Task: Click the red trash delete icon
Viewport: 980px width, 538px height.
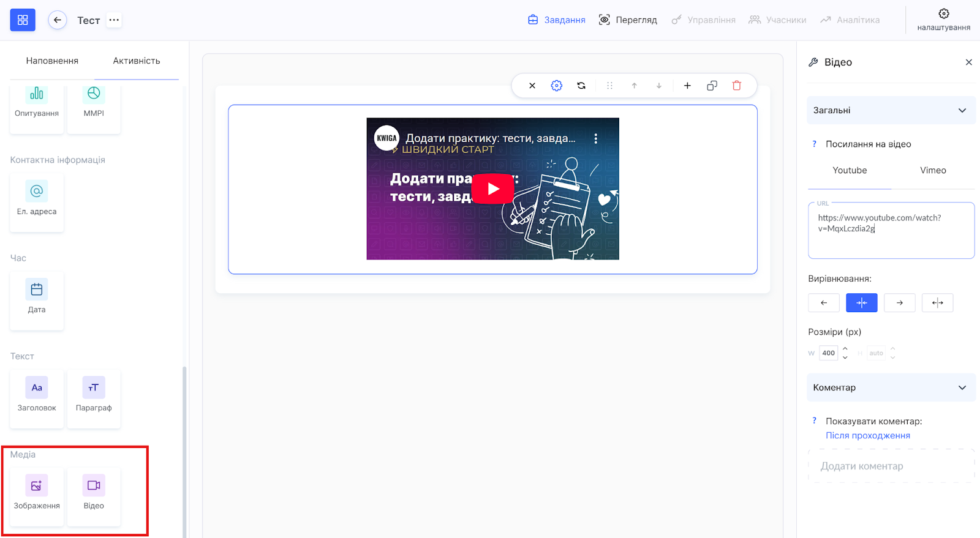Action: tap(736, 86)
